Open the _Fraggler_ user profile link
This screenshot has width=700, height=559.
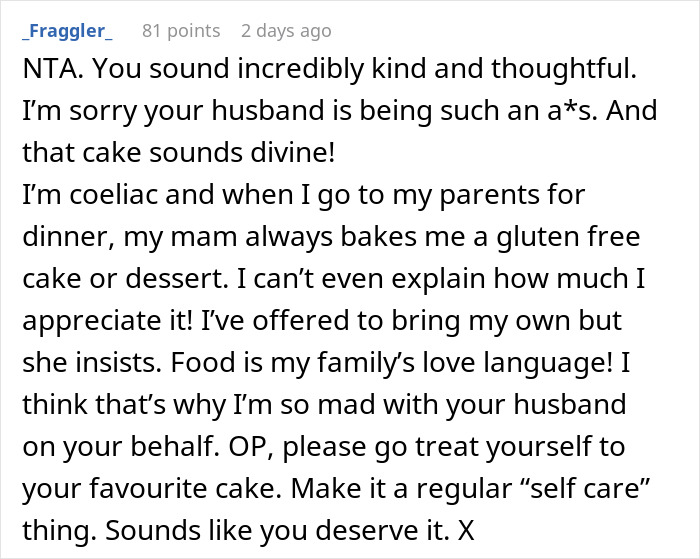(x=65, y=31)
